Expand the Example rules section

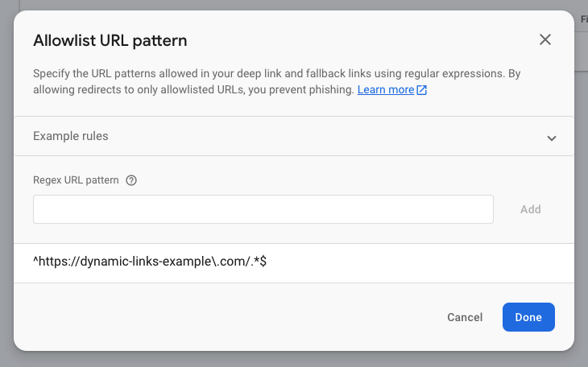point(294,136)
